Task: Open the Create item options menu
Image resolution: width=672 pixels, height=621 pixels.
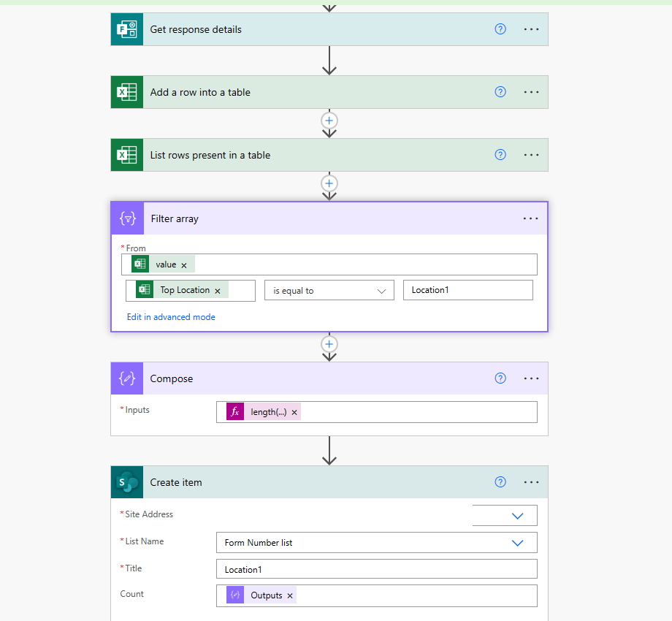Action: (x=530, y=481)
